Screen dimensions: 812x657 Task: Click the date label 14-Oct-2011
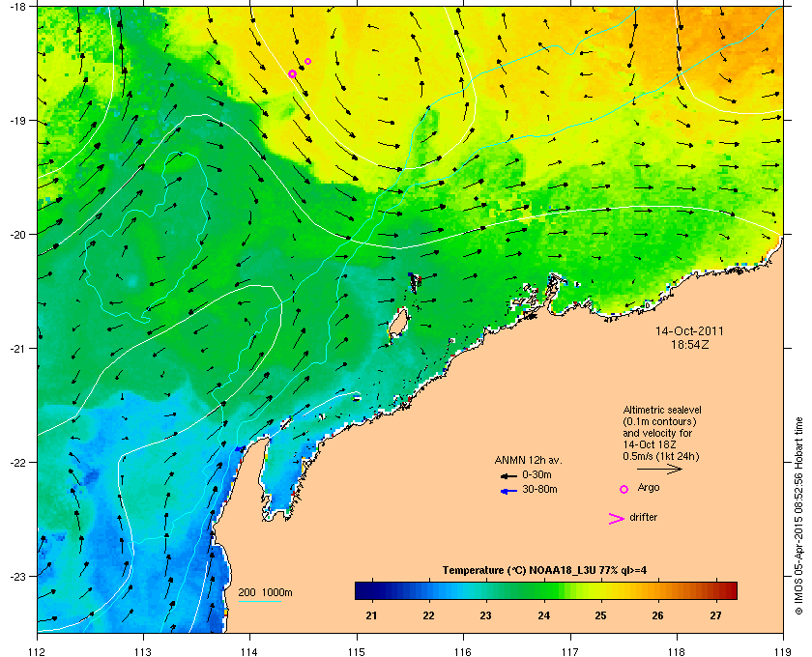click(x=689, y=330)
